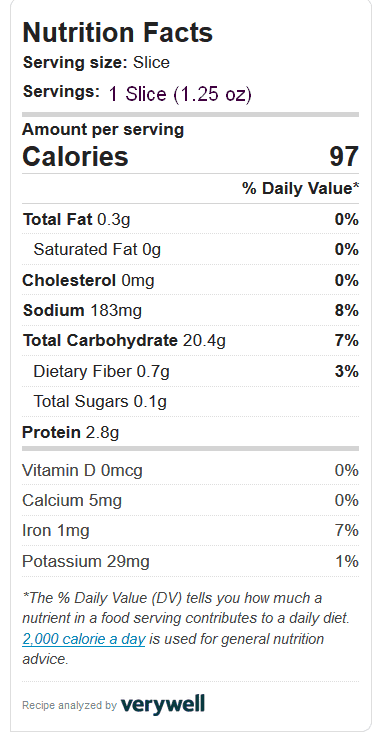Screen dimensions: 384x741
Task: Click the Potassium 29mg row
Action: click(190, 561)
